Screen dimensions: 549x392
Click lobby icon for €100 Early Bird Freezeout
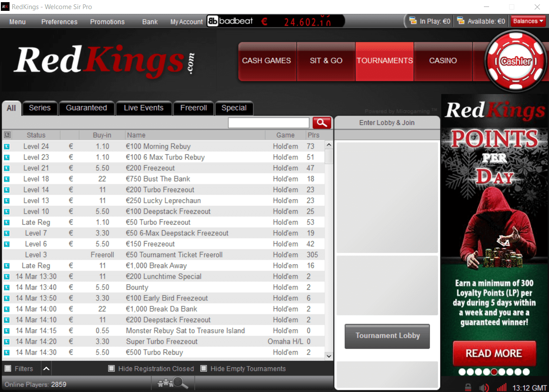pos(7,298)
